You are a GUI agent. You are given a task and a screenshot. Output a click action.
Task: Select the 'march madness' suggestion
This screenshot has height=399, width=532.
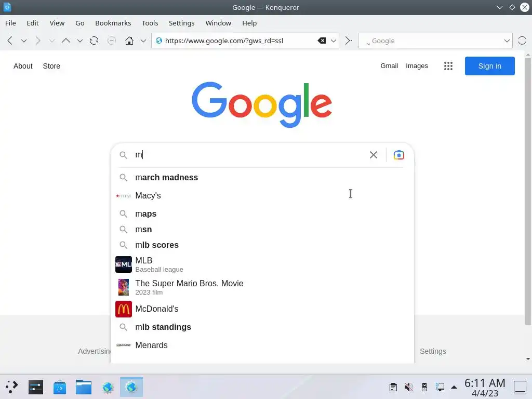[x=262, y=178]
